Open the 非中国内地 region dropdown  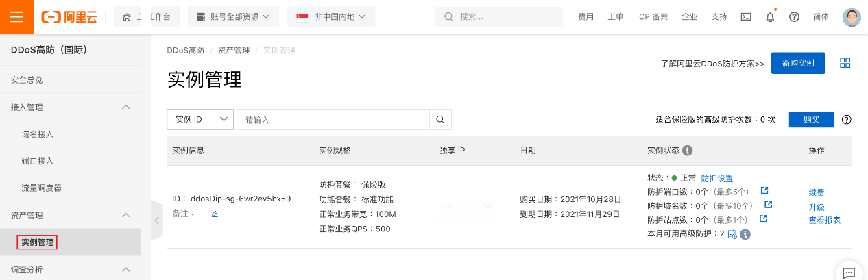coord(330,17)
